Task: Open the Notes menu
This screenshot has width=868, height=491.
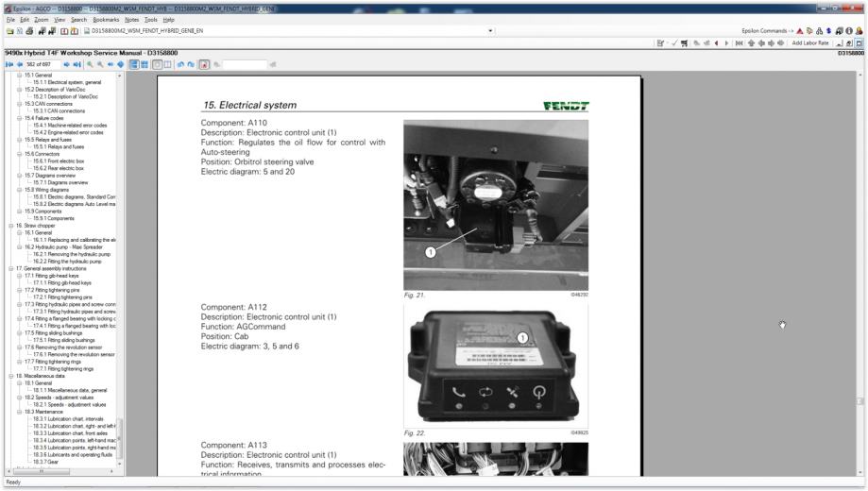Action: click(x=131, y=20)
